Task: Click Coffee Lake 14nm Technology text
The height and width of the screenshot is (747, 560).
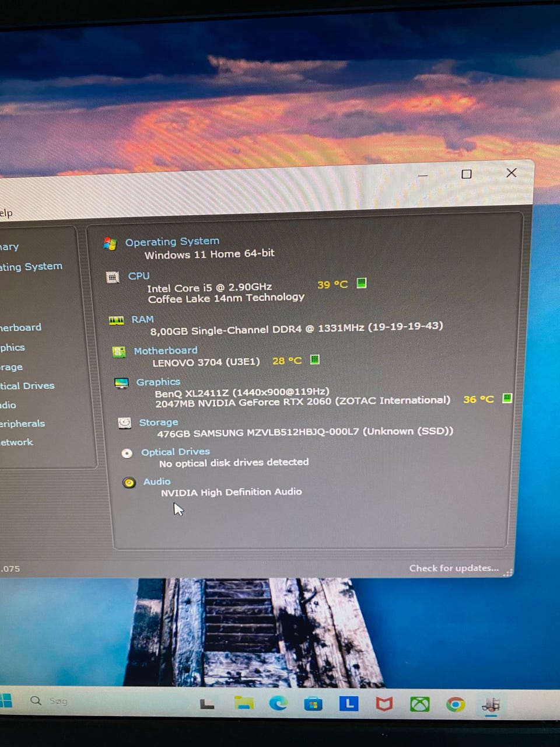Action: tap(226, 298)
